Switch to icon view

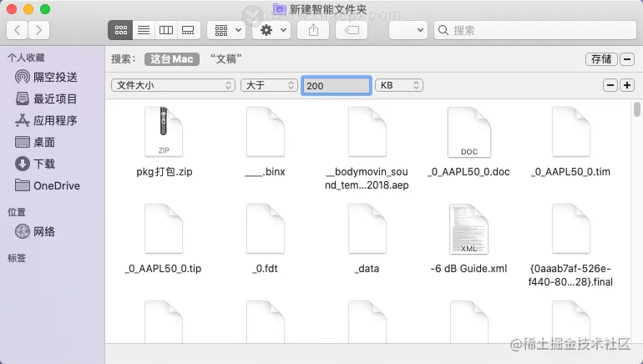[x=120, y=30]
